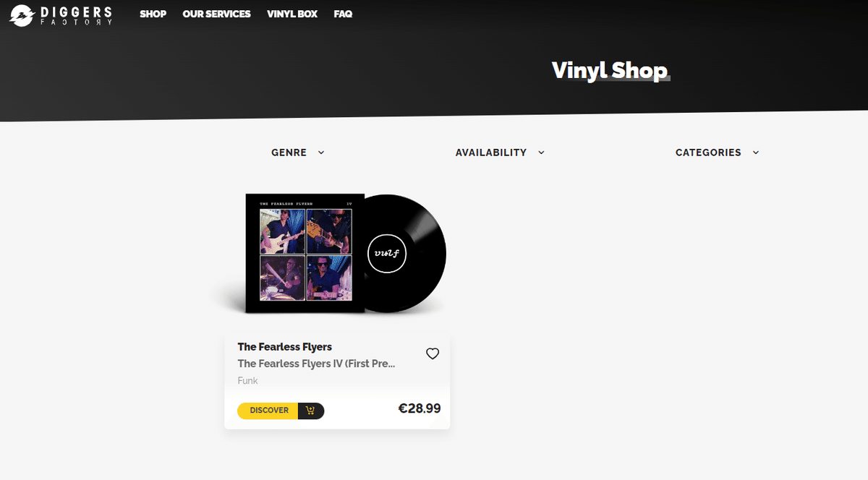Add The Fearless Flyers IV to wishlist with heart
Viewport: 868px width, 480px height.
coord(433,353)
